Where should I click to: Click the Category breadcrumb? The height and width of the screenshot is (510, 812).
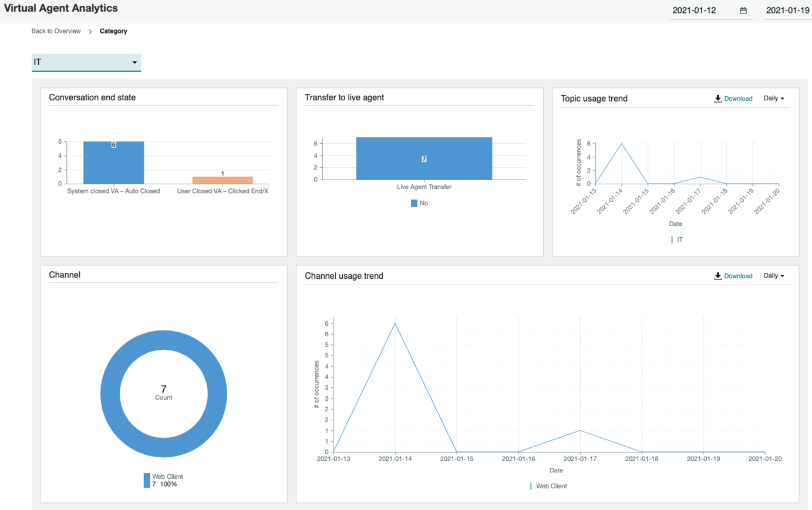point(113,31)
